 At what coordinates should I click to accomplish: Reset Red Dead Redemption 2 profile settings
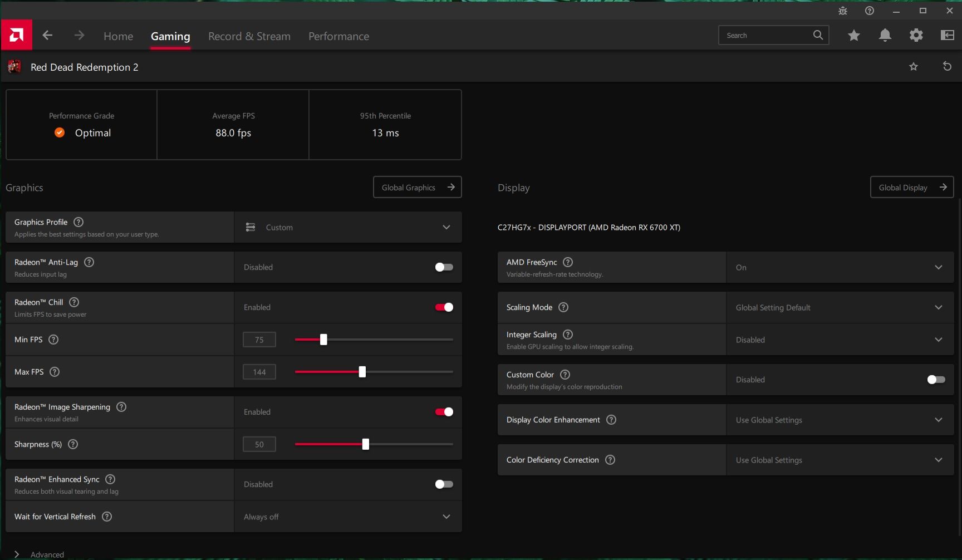point(946,67)
